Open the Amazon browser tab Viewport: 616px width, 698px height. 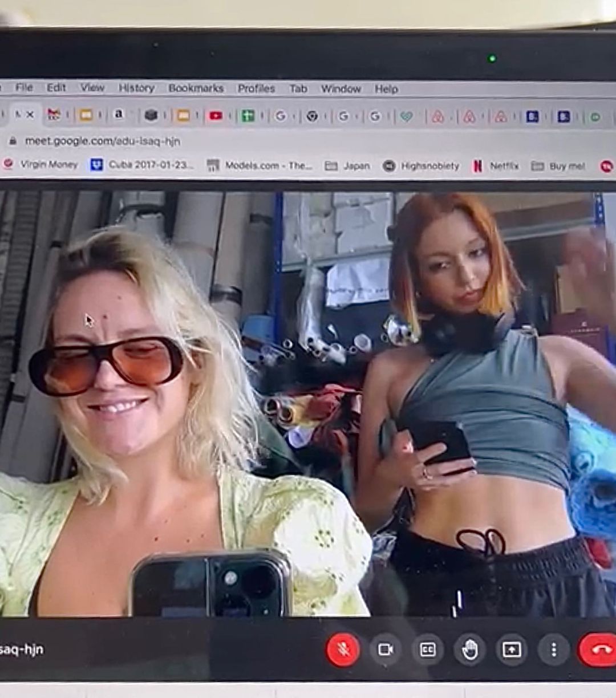[118, 115]
